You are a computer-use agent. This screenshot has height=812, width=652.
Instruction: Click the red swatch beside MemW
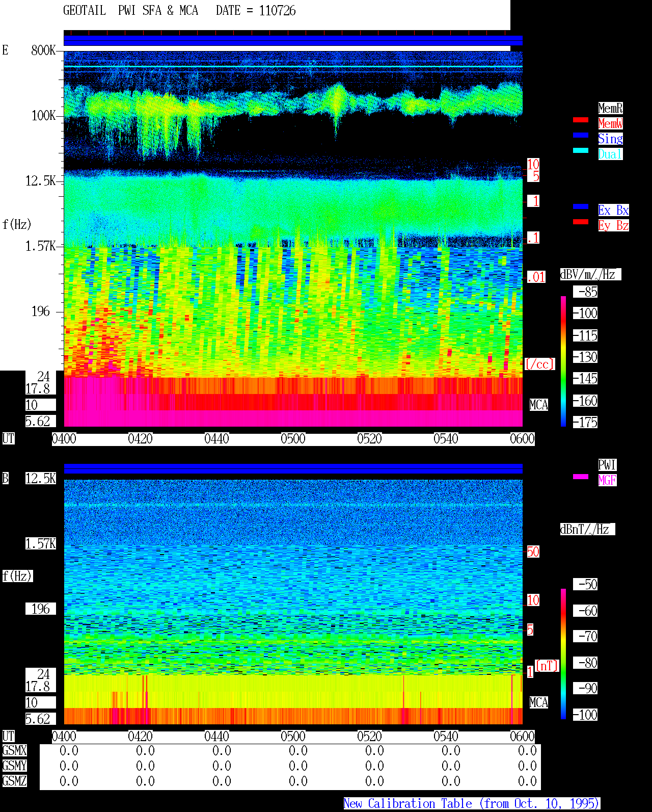click(x=581, y=120)
